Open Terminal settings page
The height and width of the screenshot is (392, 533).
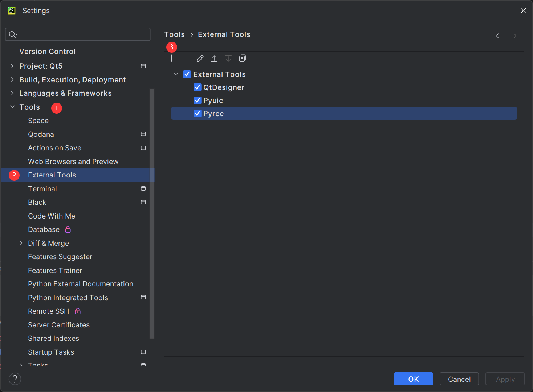(x=42, y=189)
